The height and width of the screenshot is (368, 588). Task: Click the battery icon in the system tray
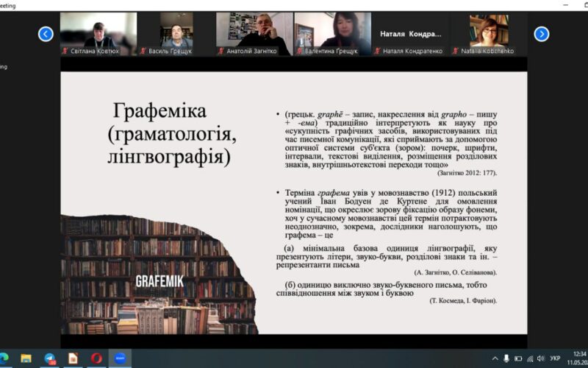coord(518,358)
